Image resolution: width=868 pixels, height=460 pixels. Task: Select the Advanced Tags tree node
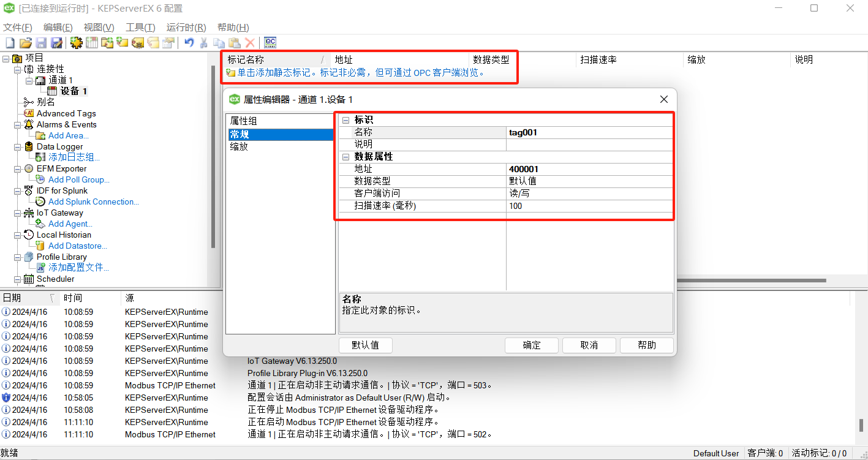pyautogui.click(x=66, y=113)
